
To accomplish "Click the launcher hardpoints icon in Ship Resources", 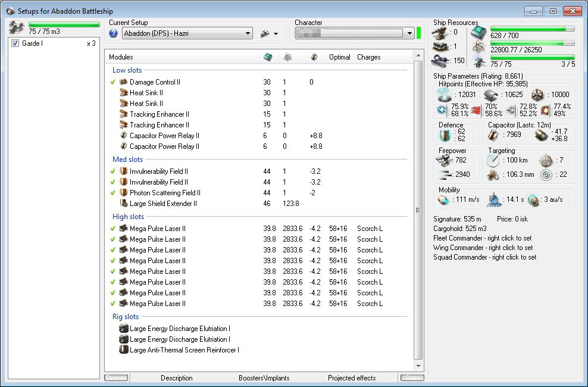I will tap(440, 46).
